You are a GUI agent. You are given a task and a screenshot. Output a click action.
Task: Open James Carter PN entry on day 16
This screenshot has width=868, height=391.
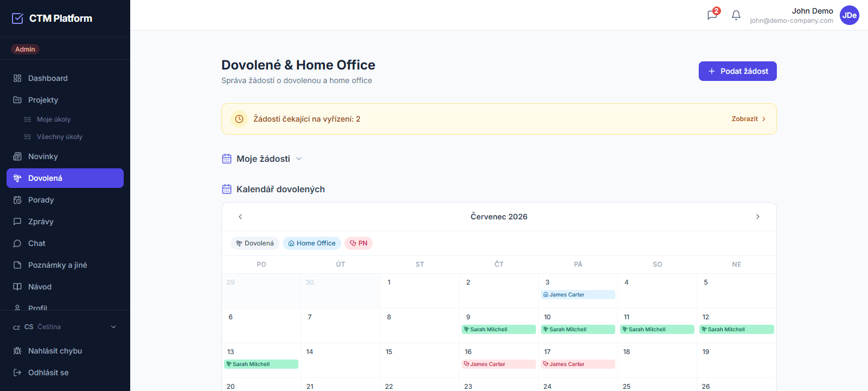point(499,364)
